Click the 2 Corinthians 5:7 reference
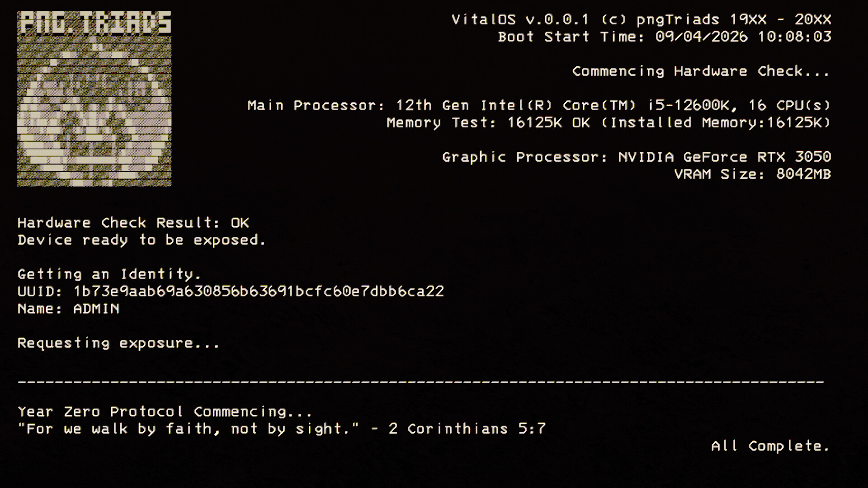868x488 pixels. (x=467, y=429)
